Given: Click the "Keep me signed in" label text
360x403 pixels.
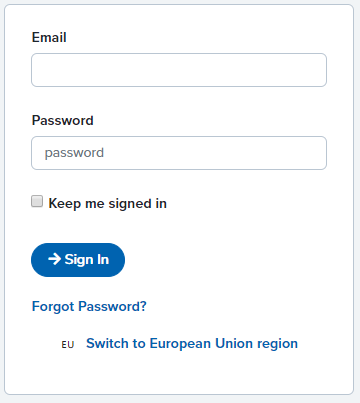Looking at the screenshot, I should [x=107, y=203].
